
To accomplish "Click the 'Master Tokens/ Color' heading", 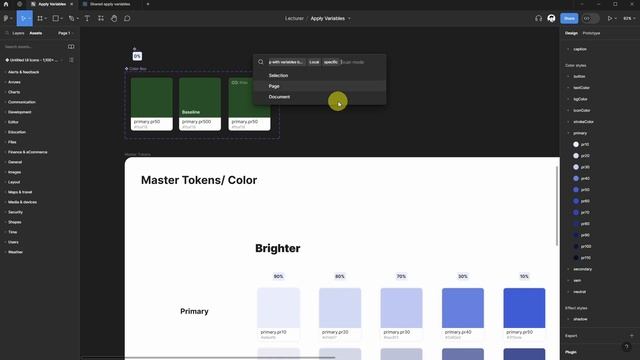I will pos(199,180).
